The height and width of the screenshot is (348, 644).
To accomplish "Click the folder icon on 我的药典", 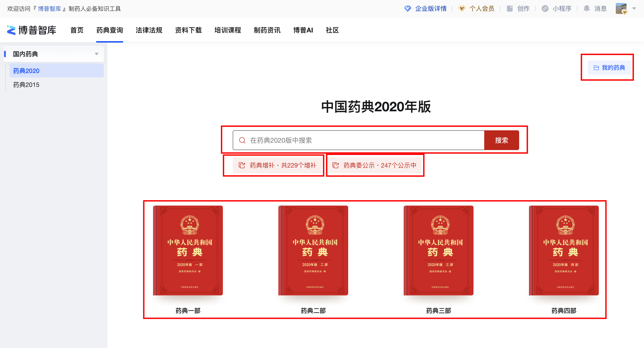I will tap(596, 68).
